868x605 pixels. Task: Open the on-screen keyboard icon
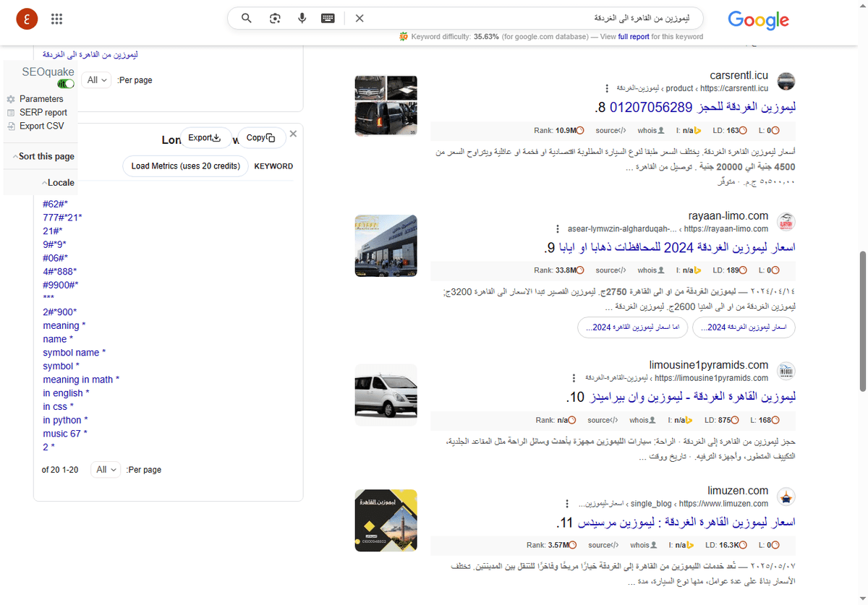(x=328, y=18)
